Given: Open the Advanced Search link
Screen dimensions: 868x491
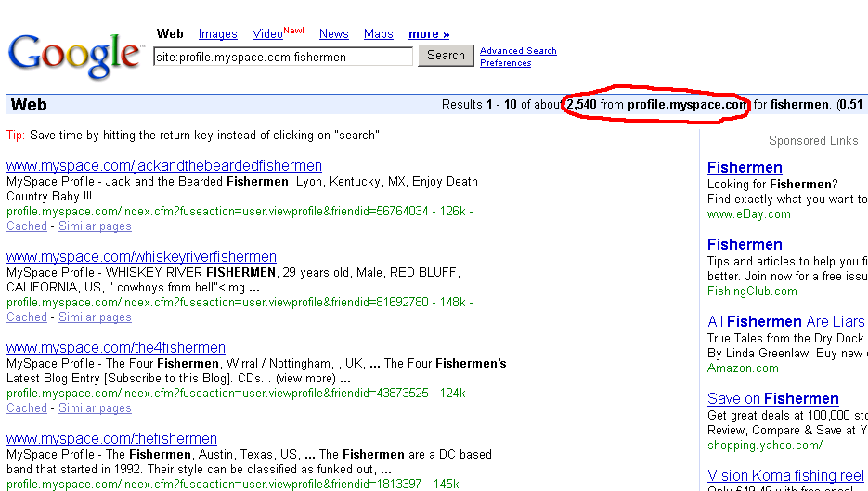Looking at the screenshot, I should pos(518,51).
